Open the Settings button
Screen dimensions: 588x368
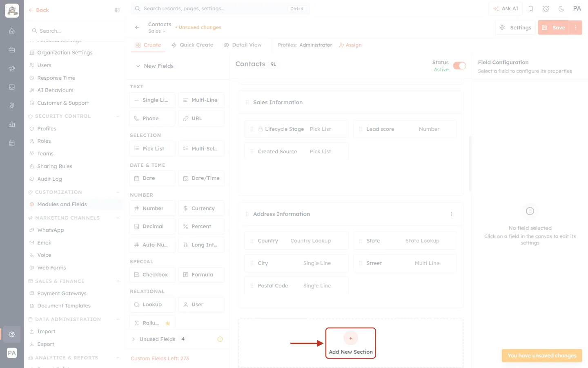tap(515, 27)
